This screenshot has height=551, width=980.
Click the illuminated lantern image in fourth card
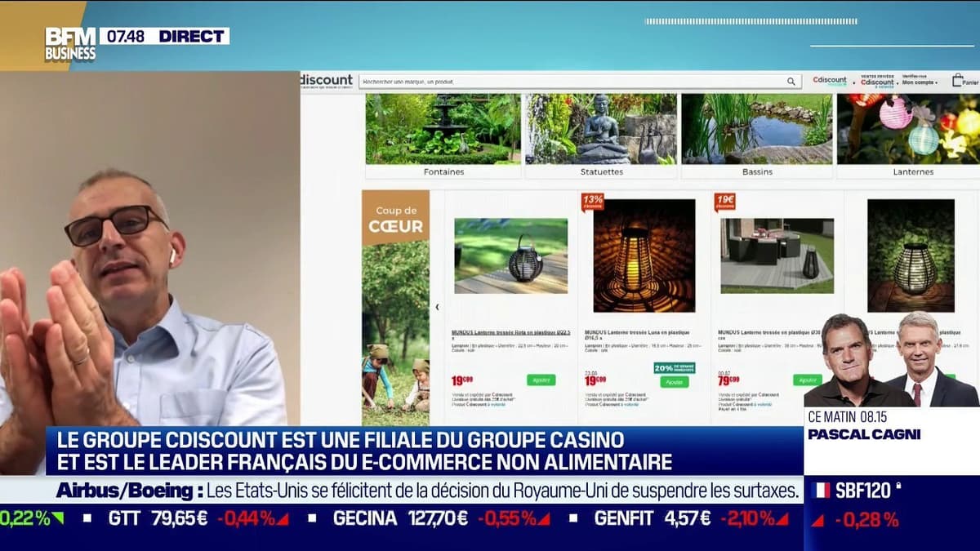point(911,256)
